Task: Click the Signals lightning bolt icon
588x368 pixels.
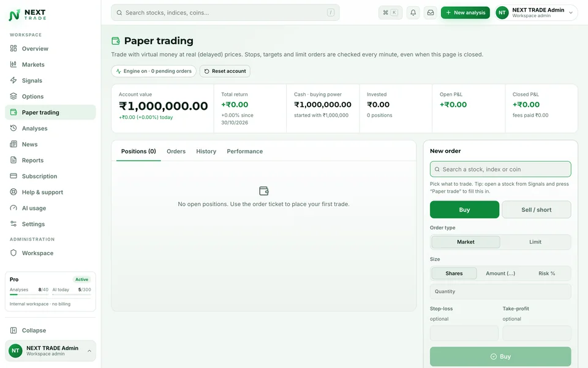Action: pos(13,80)
